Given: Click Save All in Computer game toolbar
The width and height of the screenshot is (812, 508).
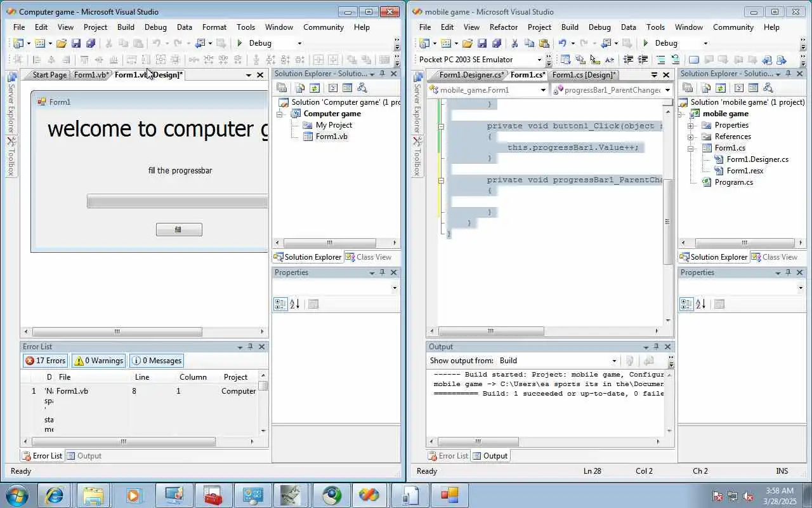Looking at the screenshot, I should coord(90,43).
